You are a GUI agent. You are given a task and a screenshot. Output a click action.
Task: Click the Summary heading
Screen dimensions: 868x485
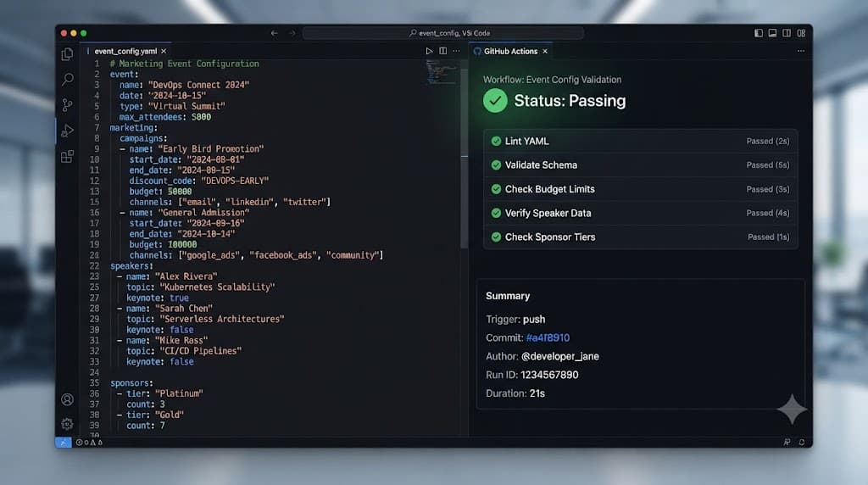pyautogui.click(x=508, y=296)
